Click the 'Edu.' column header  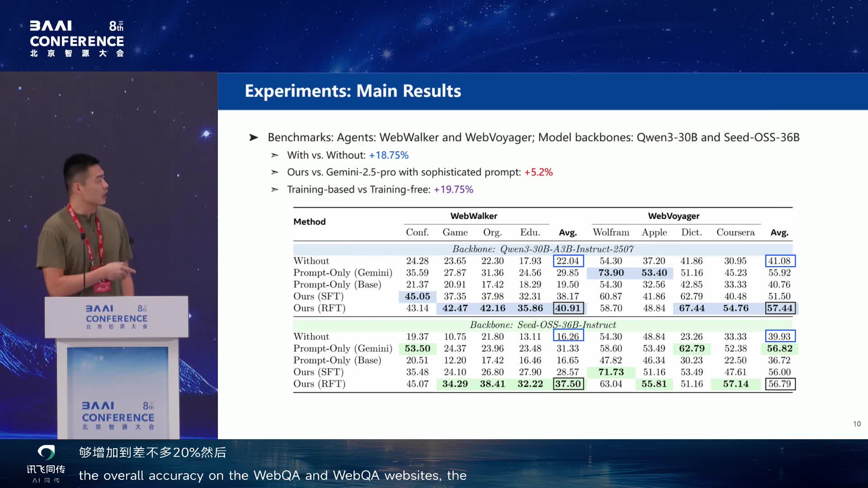tap(530, 232)
